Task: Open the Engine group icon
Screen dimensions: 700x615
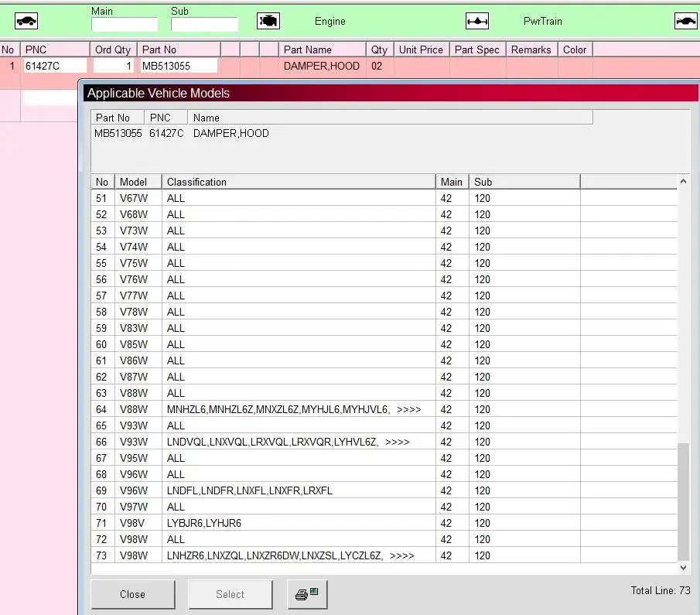Action: [268, 21]
